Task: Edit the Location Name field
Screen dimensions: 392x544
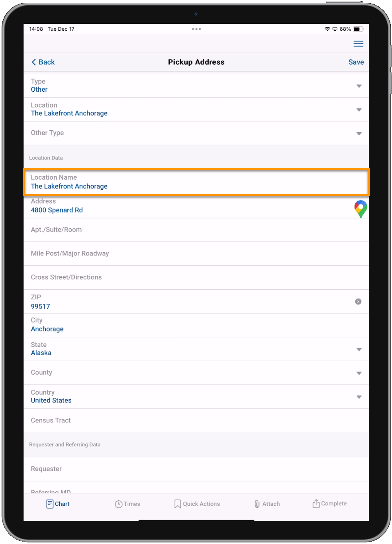Action: point(196,182)
